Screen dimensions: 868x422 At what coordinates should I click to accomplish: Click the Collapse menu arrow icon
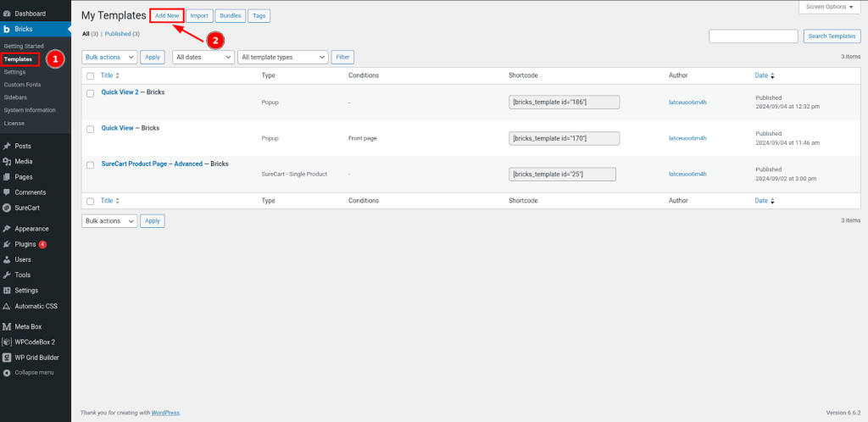tap(7, 372)
